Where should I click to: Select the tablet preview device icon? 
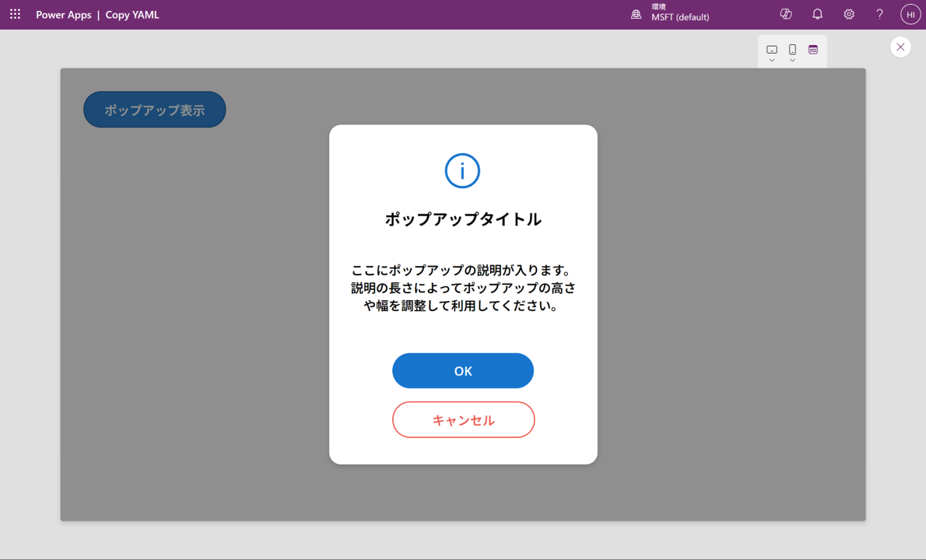point(772,49)
